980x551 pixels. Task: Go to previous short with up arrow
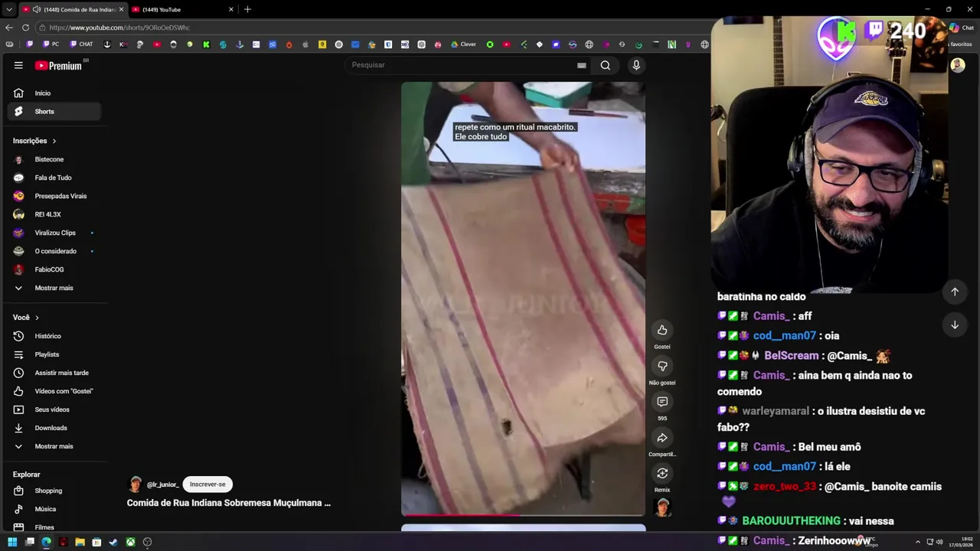coord(955,292)
